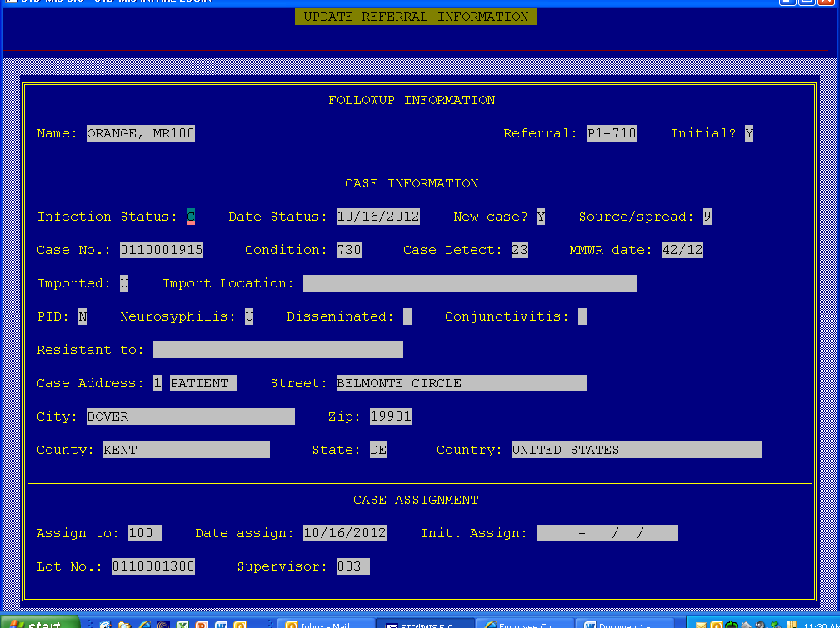Click the Import Location field
The height and width of the screenshot is (628, 840).
point(469,283)
